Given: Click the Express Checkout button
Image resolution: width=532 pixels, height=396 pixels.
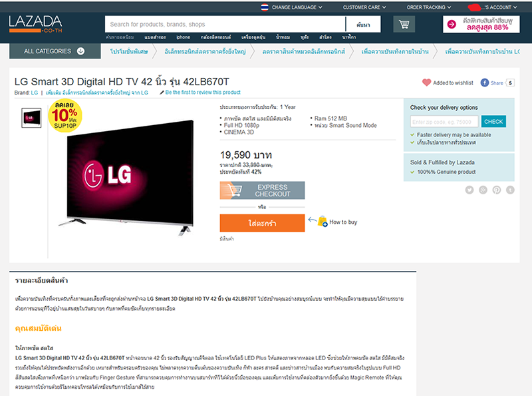Looking at the screenshot, I should [x=262, y=190].
